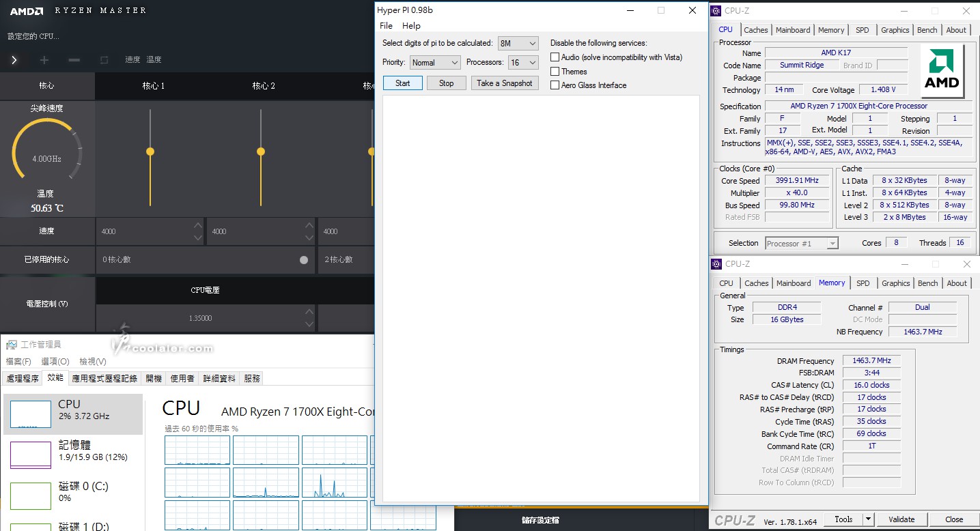Click the Start button in Hyper PI
Screen dimensions: 980x531
click(403, 83)
